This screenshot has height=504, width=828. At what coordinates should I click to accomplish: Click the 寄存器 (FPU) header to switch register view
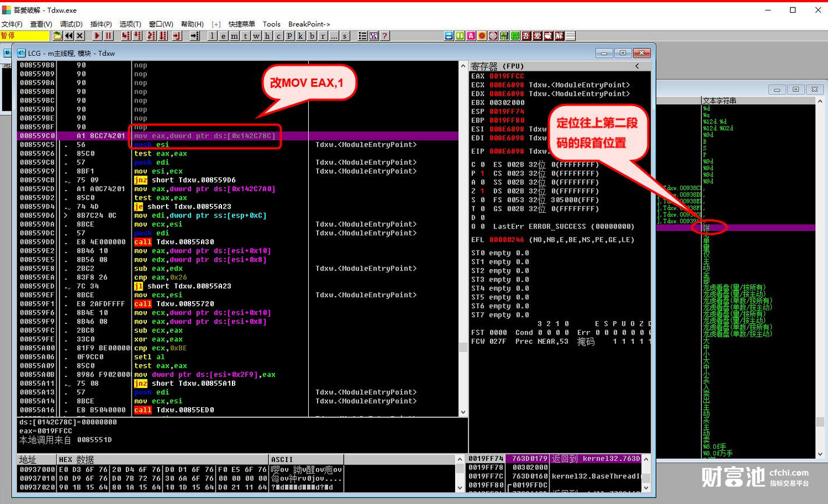coord(497,66)
